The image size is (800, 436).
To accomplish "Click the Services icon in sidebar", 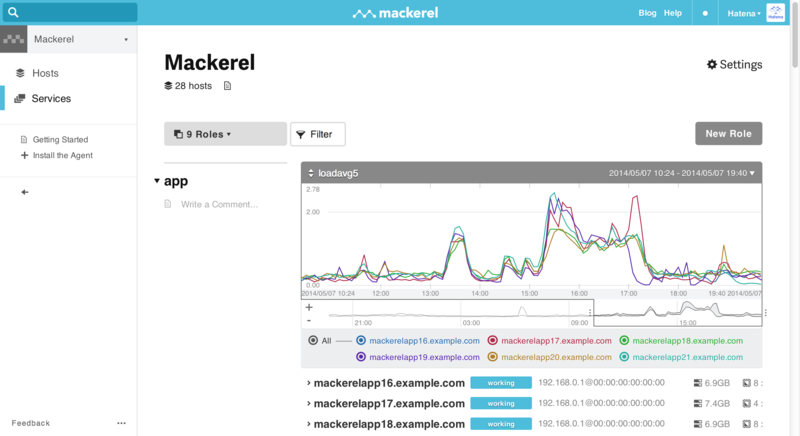I will (19, 98).
